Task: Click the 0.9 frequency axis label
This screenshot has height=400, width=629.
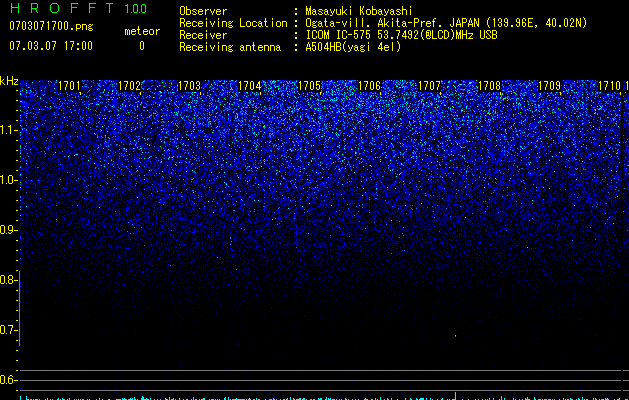Action: [x=8, y=230]
